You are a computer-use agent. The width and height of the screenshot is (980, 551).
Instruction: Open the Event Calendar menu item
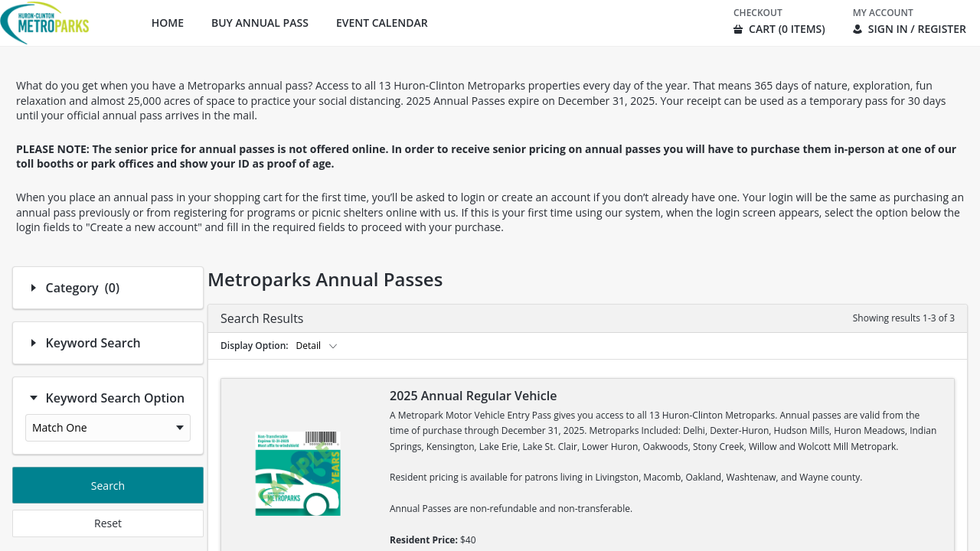382,23
